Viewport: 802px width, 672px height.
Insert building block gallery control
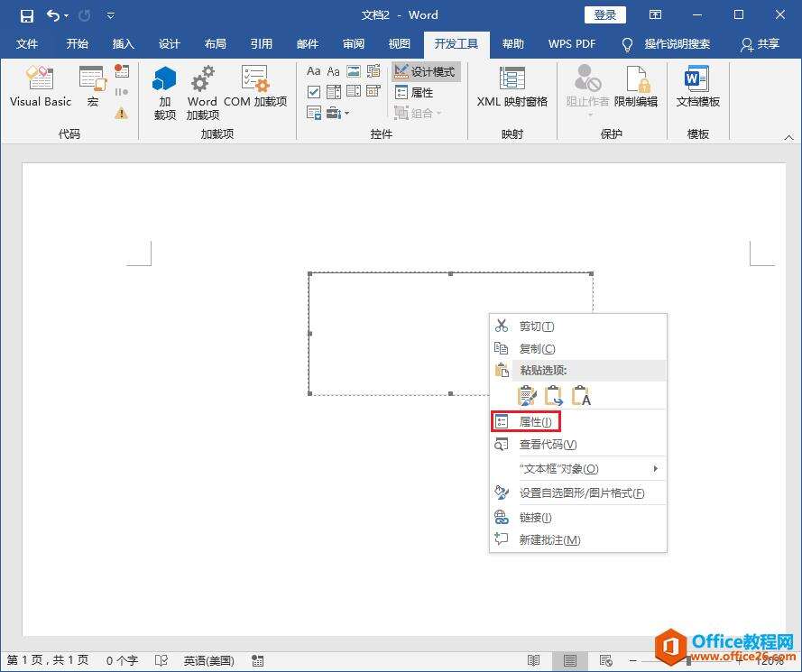coord(373,71)
